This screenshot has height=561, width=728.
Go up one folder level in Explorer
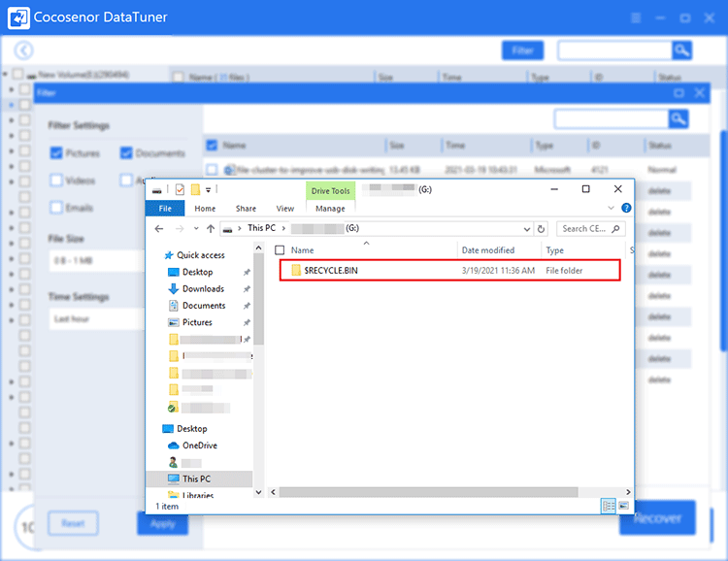click(211, 228)
